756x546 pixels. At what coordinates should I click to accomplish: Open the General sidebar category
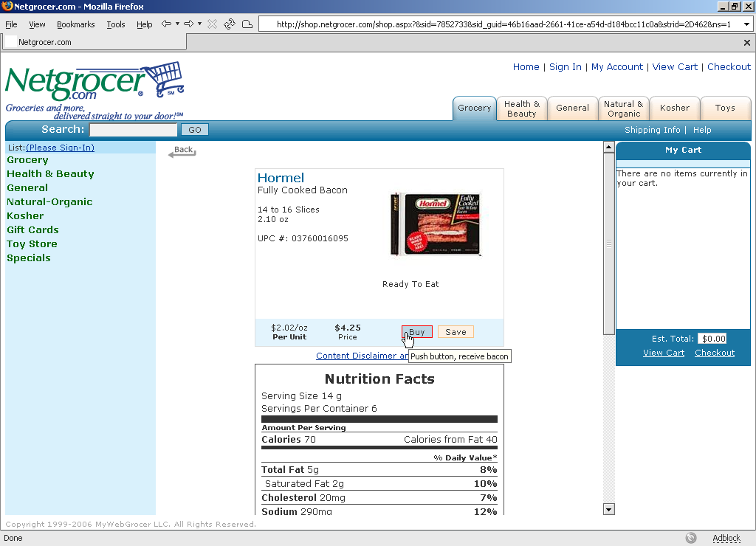point(27,188)
